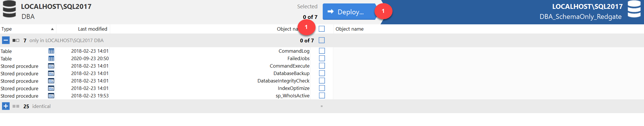Viewport: 644px width, 126px height.
Task: Click the stored procedure icon for DatabaseBackup
Action: point(51,73)
